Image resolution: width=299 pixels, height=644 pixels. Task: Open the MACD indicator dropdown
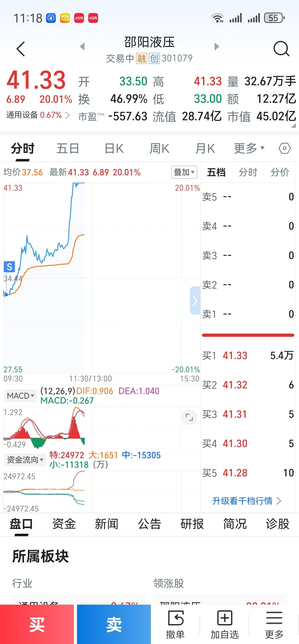(x=20, y=396)
